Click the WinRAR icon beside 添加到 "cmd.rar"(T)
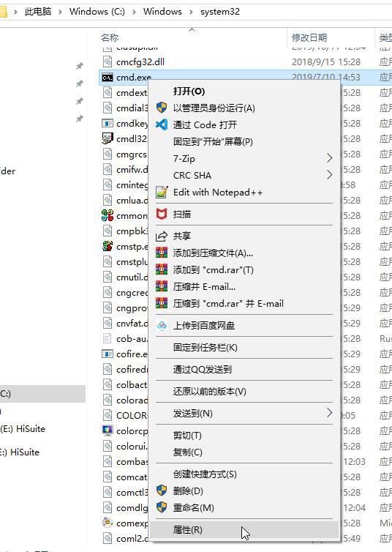 [x=162, y=269]
